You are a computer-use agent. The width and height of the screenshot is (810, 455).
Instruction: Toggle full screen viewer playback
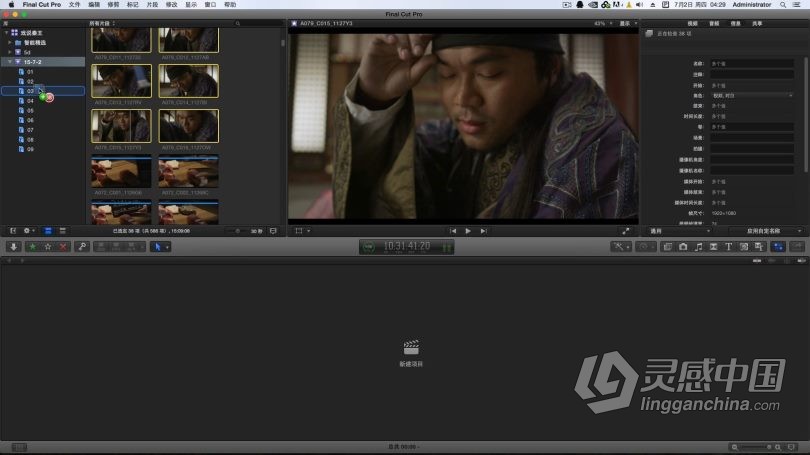(x=626, y=231)
